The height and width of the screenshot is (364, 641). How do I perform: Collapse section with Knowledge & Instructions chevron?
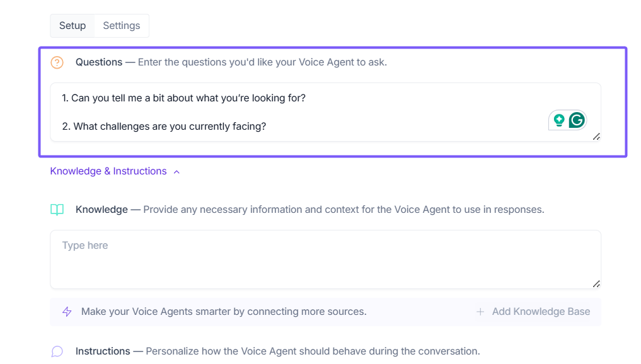(x=177, y=172)
